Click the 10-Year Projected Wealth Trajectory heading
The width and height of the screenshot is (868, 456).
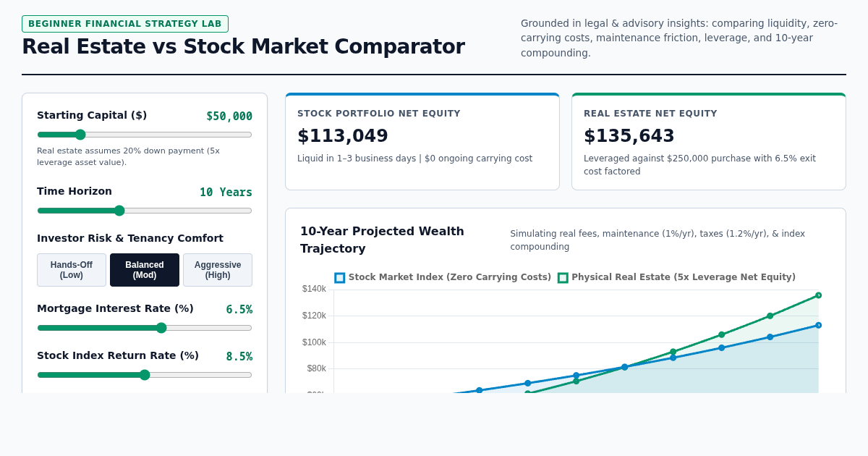pos(382,240)
